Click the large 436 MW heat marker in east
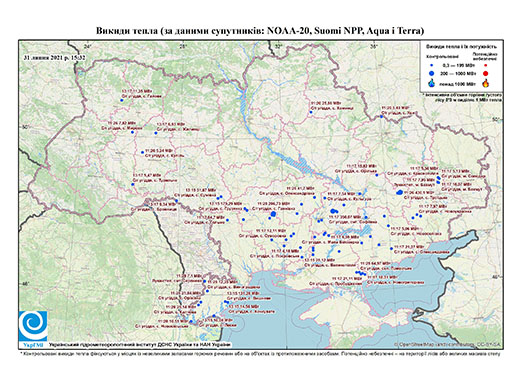 (x=400, y=192)
